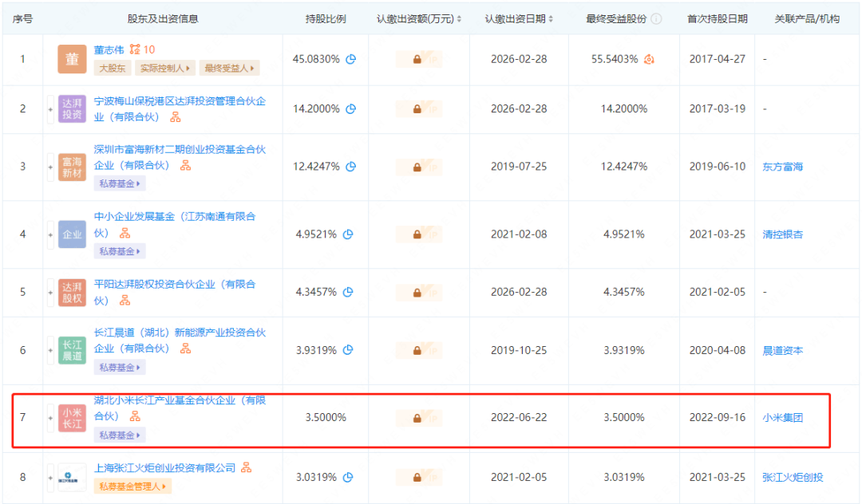Screen dimensions: 862x504
Task: Open the 实际控制人 tag dropdown
Action: coord(164,69)
